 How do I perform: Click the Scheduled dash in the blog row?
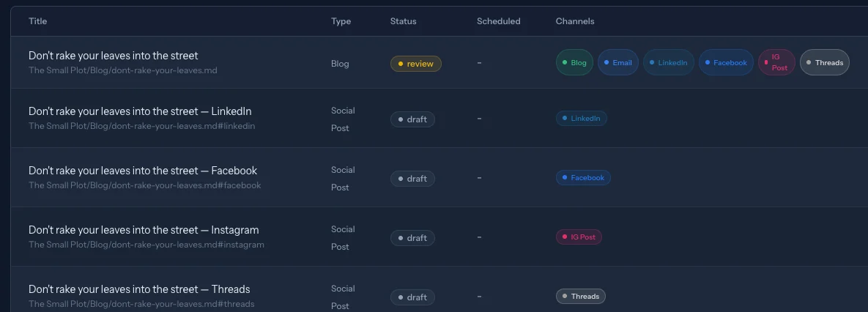pos(479,63)
